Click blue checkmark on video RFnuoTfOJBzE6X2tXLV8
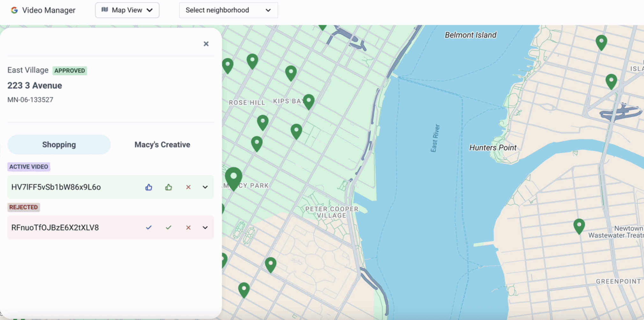This screenshot has height=320, width=644. pyautogui.click(x=149, y=228)
